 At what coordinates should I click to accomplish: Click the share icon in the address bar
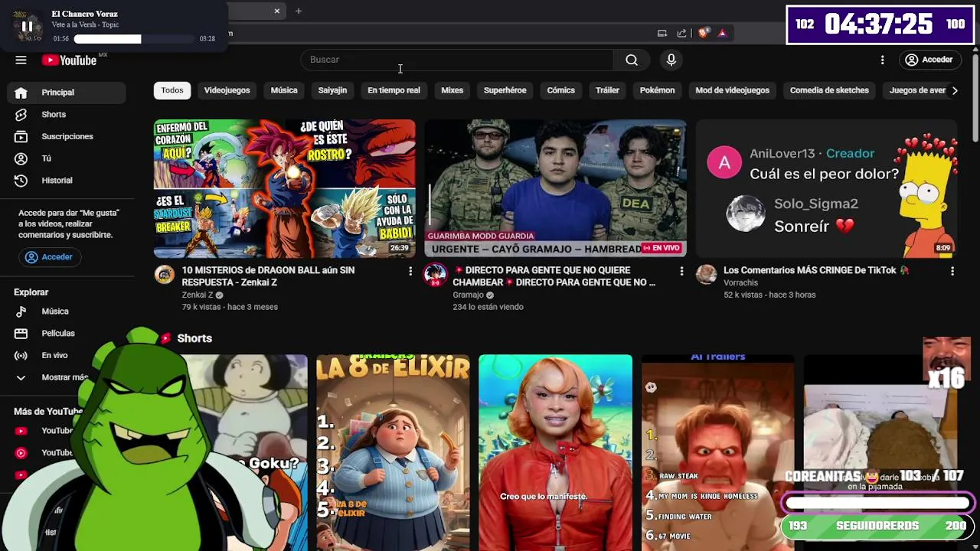click(x=681, y=33)
